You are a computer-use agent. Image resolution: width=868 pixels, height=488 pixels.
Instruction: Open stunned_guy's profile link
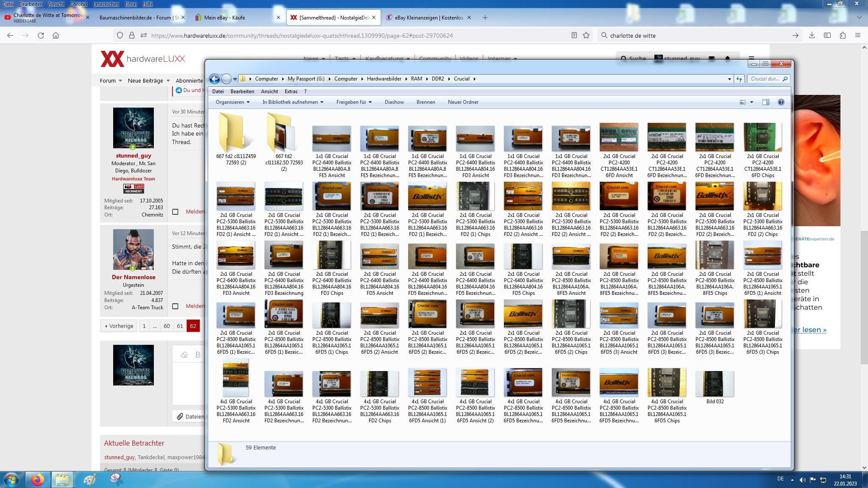(x=134, y=155)
